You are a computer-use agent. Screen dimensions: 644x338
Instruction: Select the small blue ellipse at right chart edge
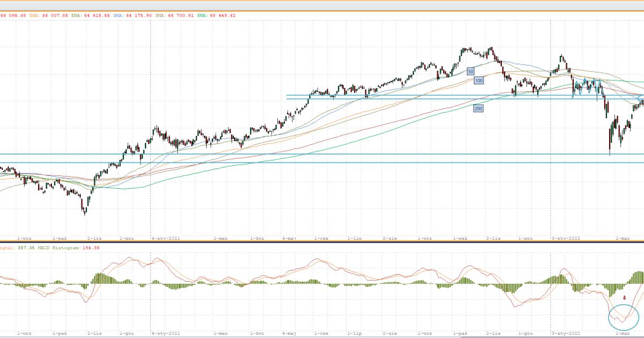tap(641, 96)
